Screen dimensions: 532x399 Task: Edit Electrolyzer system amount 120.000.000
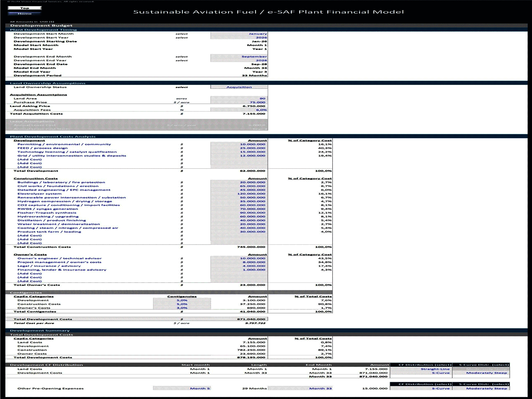[239, 194]
